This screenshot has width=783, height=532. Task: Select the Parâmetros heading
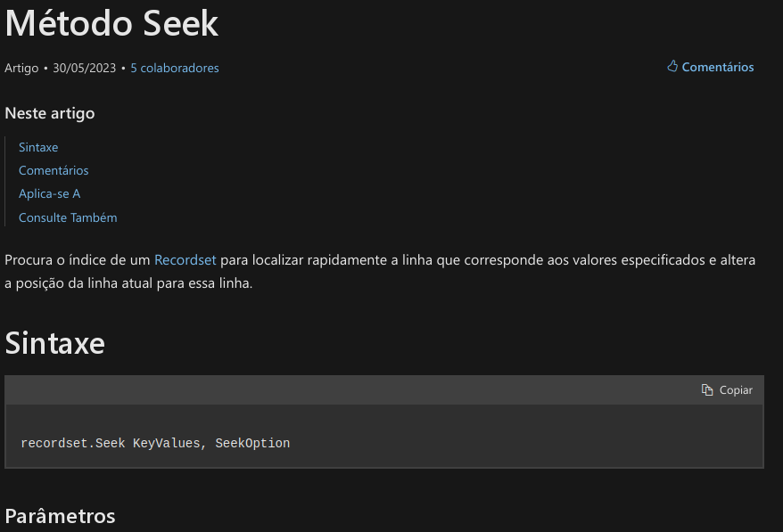60,516
